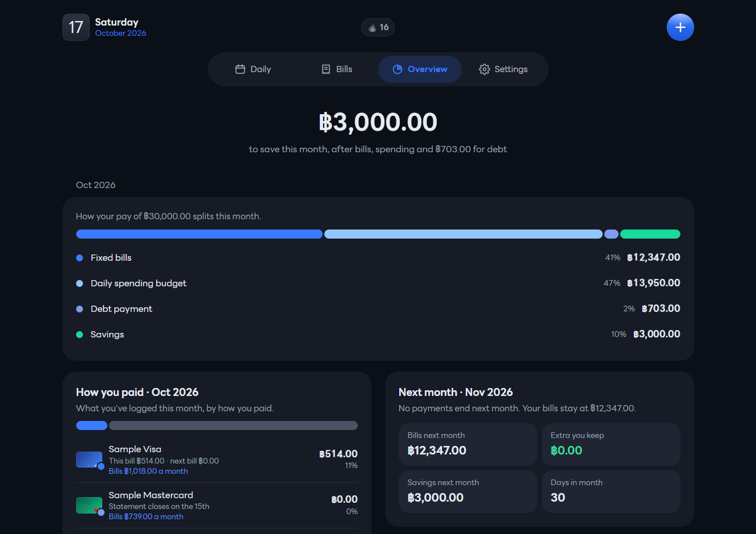This screenshot has height=534, width=756.
Task: Click the ฿514.00 Sample Visa total
Action: point(339,454)
